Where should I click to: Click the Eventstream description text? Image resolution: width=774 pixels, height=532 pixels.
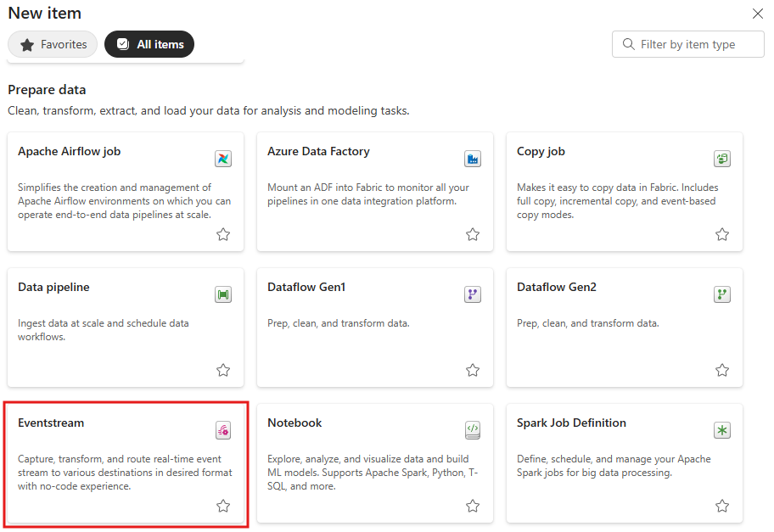(125, 473)
